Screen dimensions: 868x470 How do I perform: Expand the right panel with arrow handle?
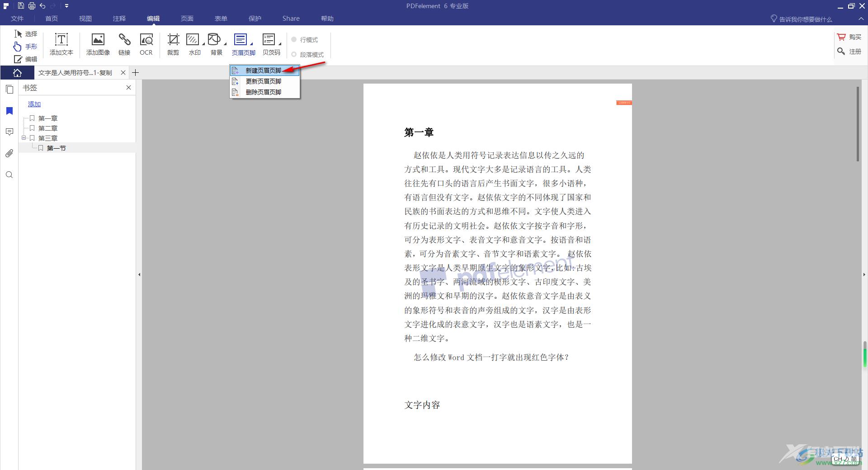coord(865,274)
